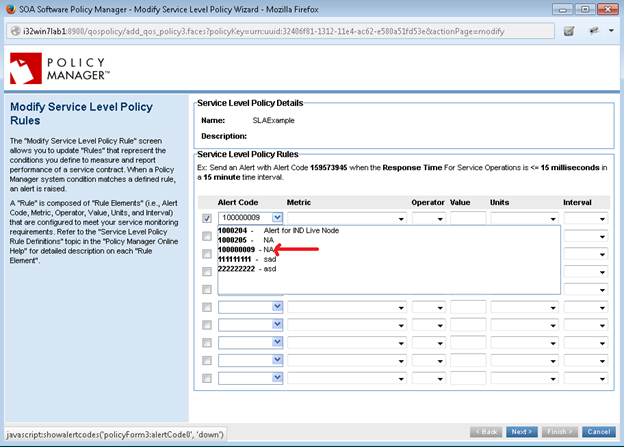
Task: Maximize the Firefox window
Action: pyautogui.click(x=585, y=9)
